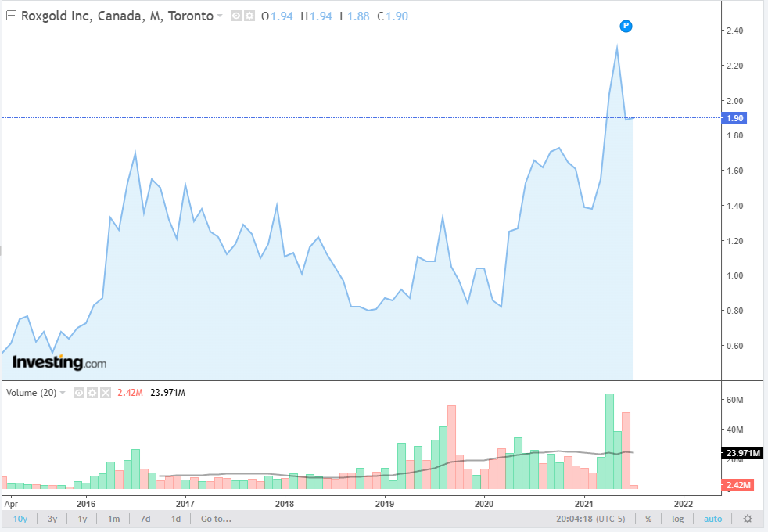Click the 1.90 current price label
This screenshot has height=532, width=768.
(x=736, y=118)
